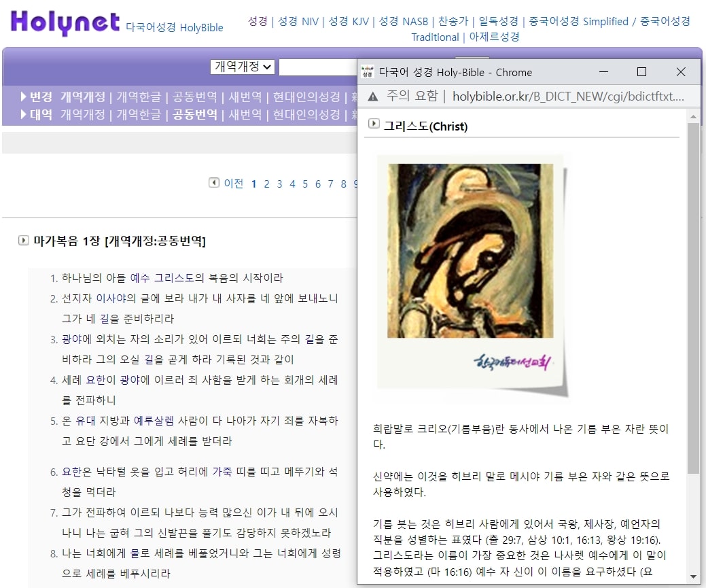Go to chapter 4 in pagination
This screenshot has width=706, height=588.
tap(292, 184)
